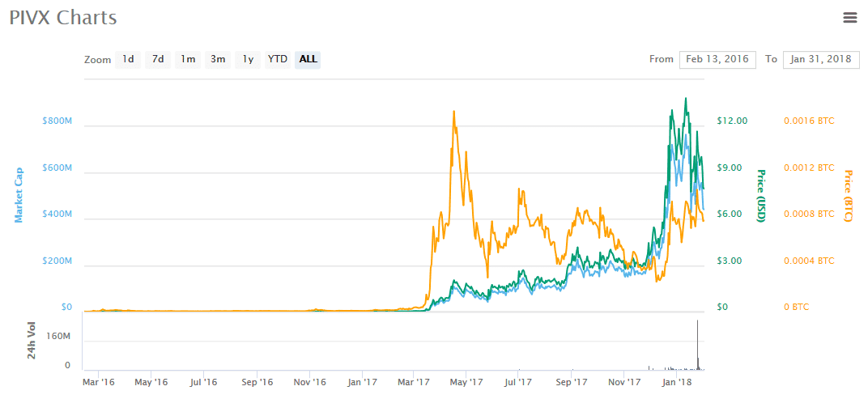Click the 0.0008 BTC tick label
Screen dimensions: 868x399
pos(809,214)
